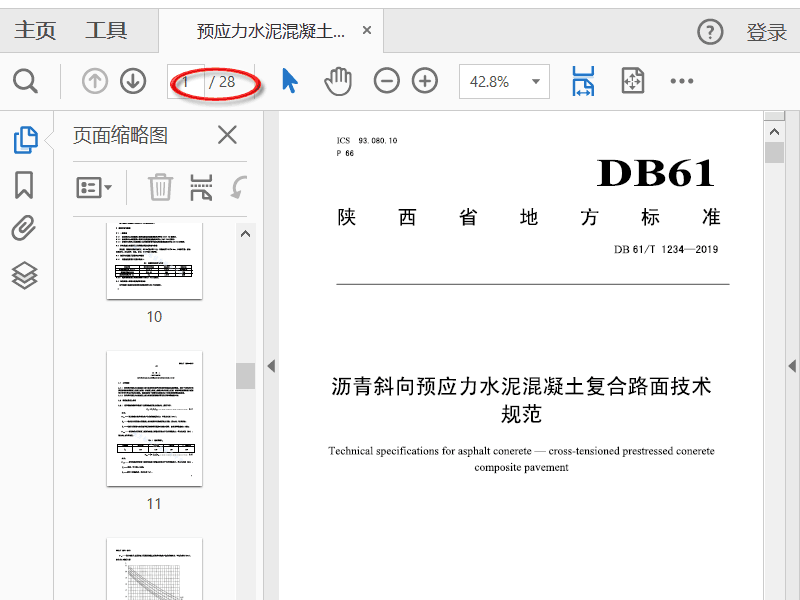Collapse the left navigation pane arrow
Image resolution: width=800 pixels, height=600 pixels.
pyautogui.click(x=271, y=365)
